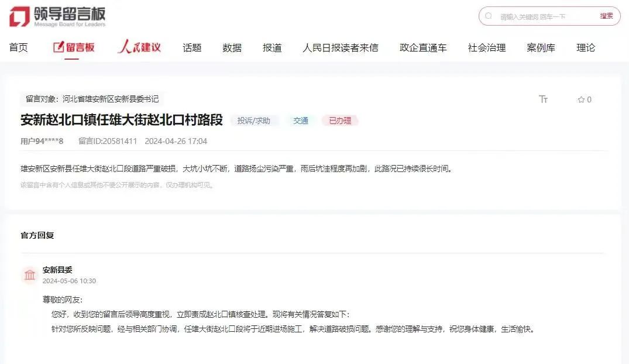The image size is (629, 364).
Task: Click the 搜索 search button
Action: (606, 16)
